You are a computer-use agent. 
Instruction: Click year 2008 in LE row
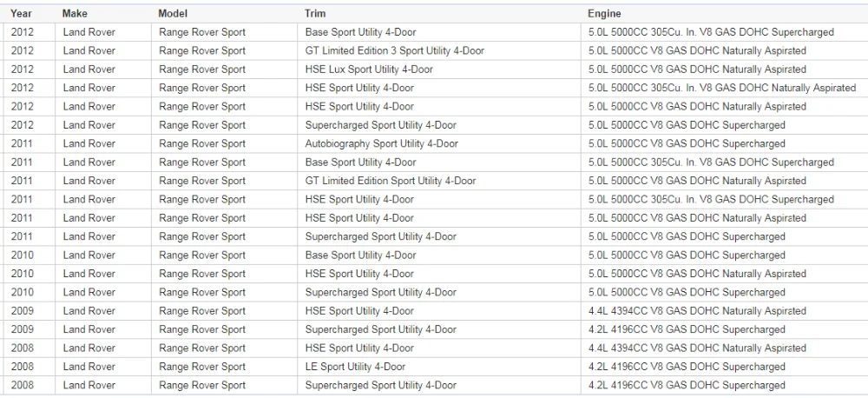(x=23, y=367)
